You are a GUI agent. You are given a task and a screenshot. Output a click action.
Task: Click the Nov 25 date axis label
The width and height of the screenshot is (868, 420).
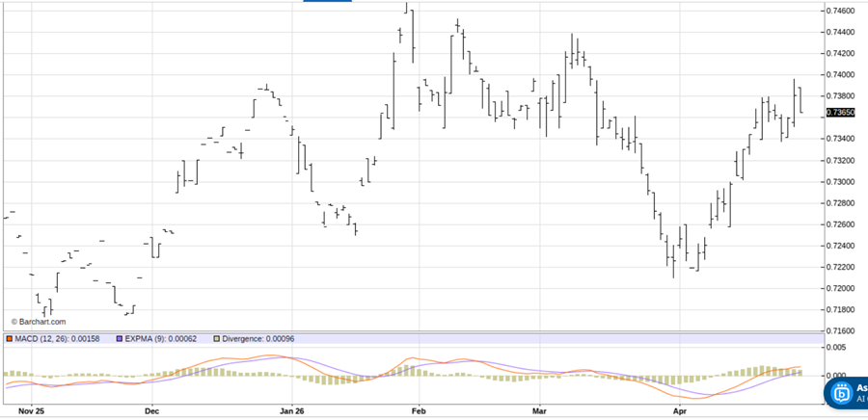point(31,411)
